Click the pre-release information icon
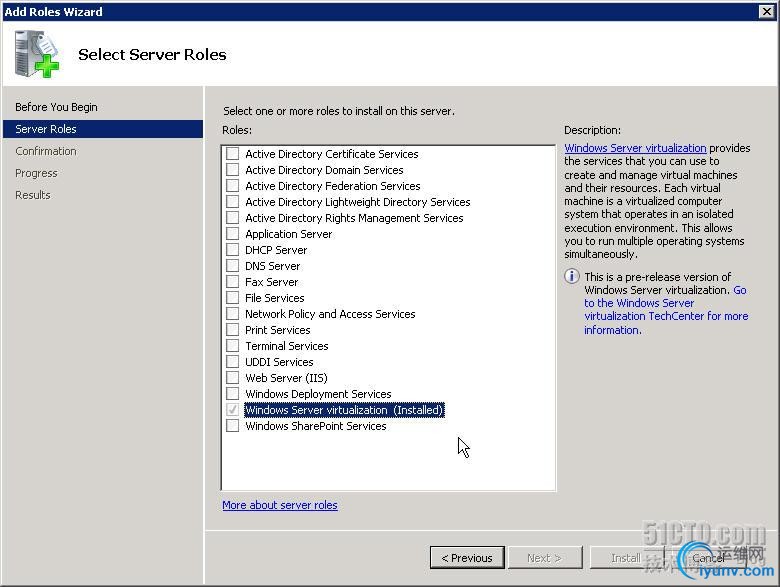The width and height of the screenshot is (780, 587). click(x=572, y=276)
